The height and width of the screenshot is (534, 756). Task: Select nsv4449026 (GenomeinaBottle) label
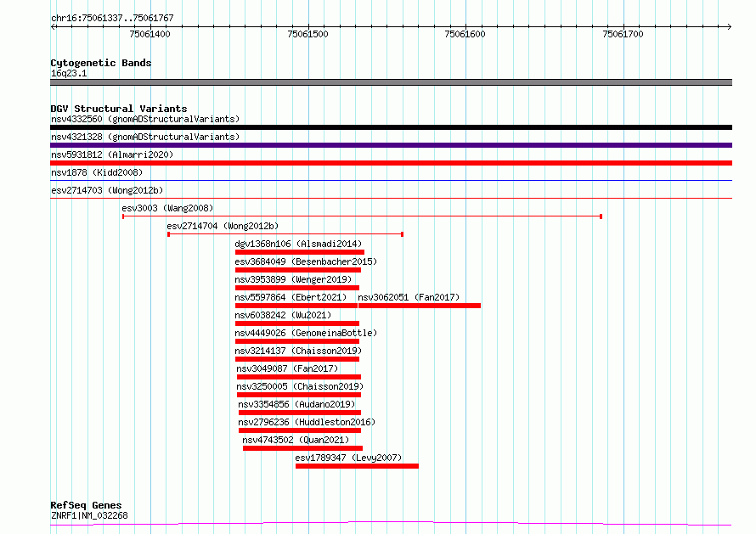point(306,333)
